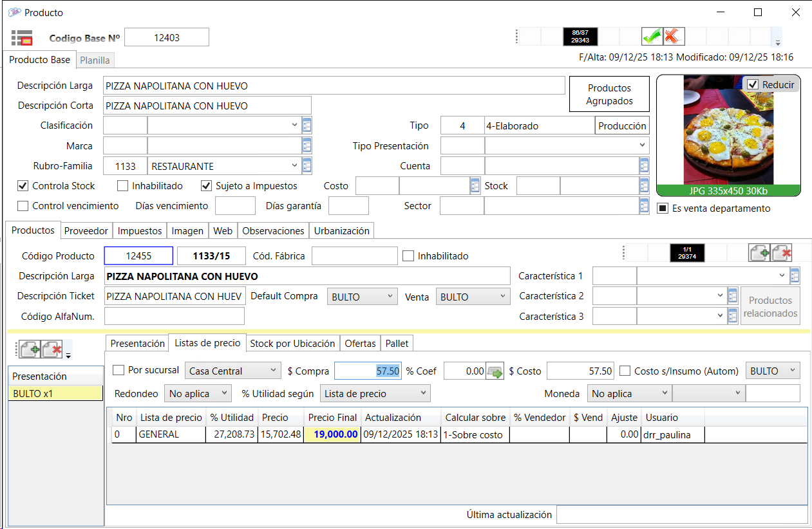Click the green arrow icon next to % Coef
This screenshot has height=529, width=812.
tap(495, 371)
